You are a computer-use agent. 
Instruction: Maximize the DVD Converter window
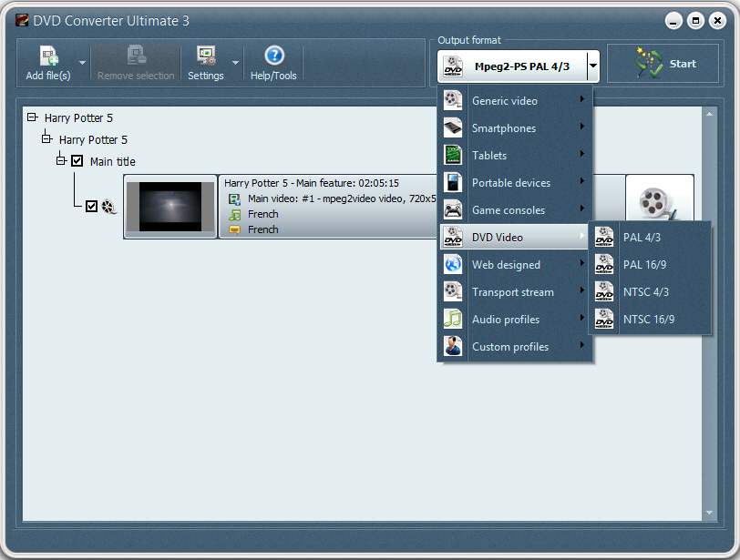coord(695,21)
